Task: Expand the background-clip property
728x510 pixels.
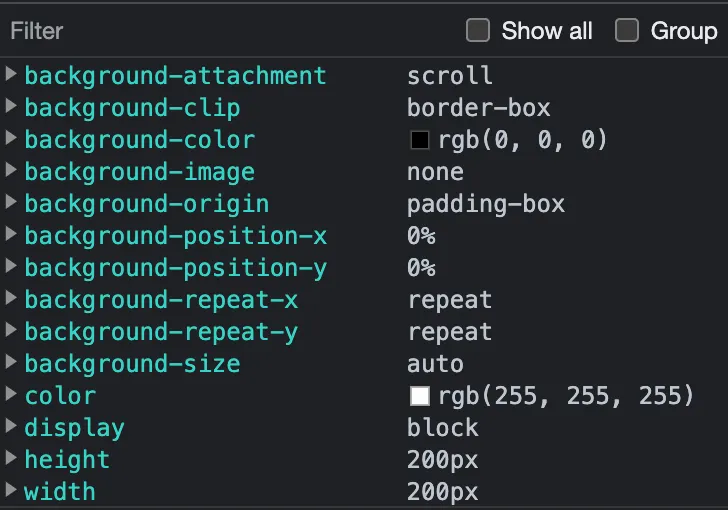Action: [x=11, y=107]
